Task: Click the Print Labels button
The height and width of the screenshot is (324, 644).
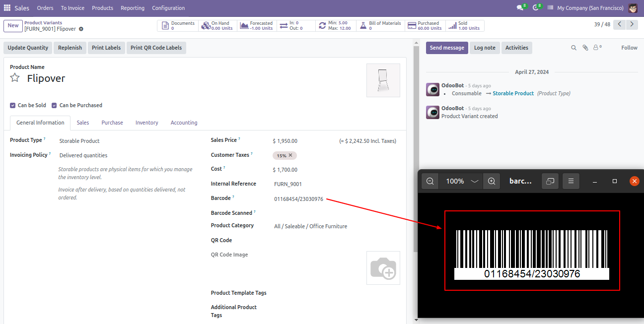Action: [106, 48]
